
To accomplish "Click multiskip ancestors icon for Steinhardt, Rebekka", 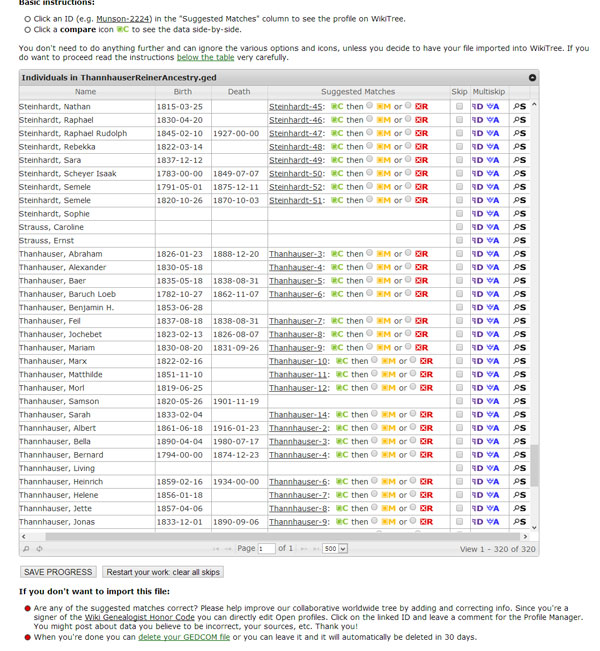I will [493, 147].
